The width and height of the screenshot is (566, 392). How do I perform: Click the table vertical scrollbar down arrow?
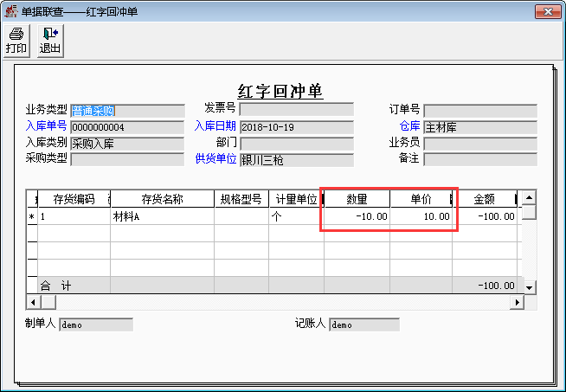pos(529,287)
